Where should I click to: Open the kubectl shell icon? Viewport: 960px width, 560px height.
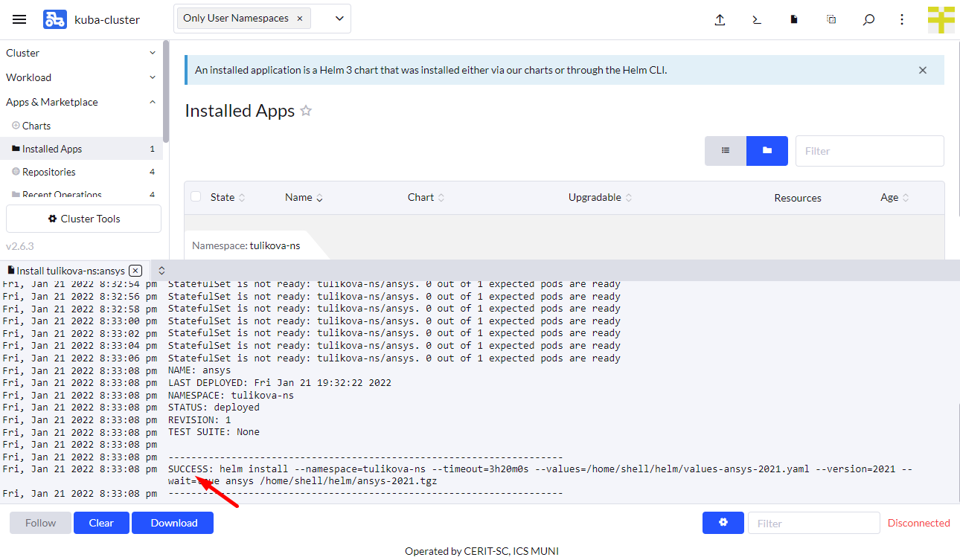pyautogui.click(x=757, y=20)
